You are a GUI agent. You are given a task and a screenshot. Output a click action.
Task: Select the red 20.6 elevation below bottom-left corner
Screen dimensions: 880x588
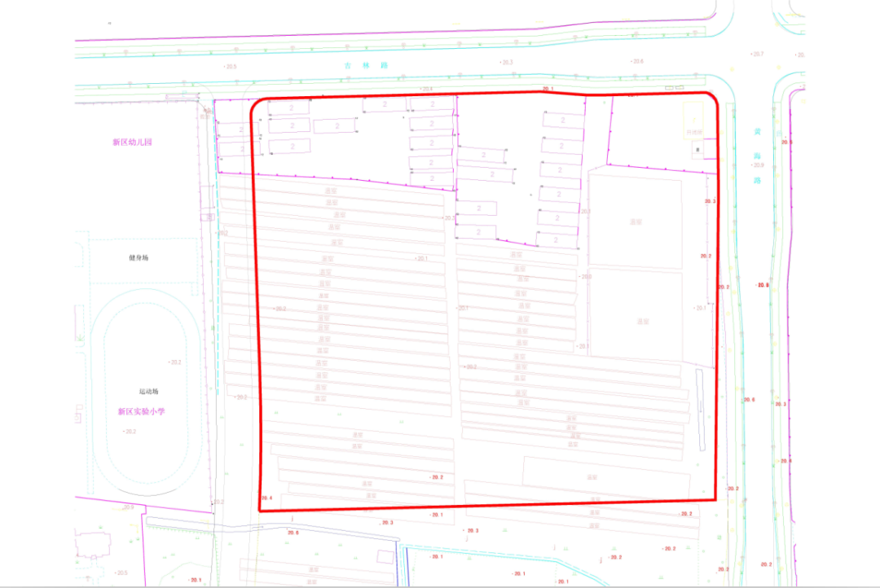[293, 533]
